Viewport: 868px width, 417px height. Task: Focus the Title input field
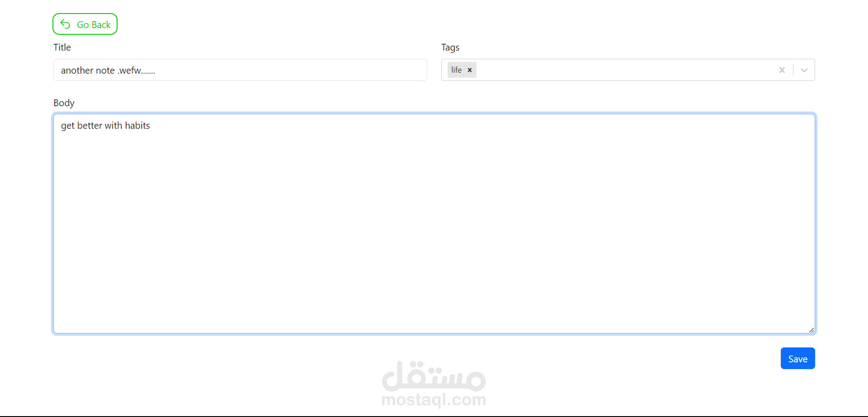(240, 70)
